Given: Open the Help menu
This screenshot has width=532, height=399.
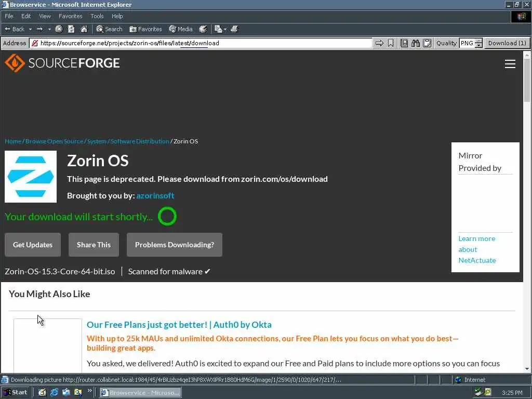Looking at the screenshot, I should 117,16.
